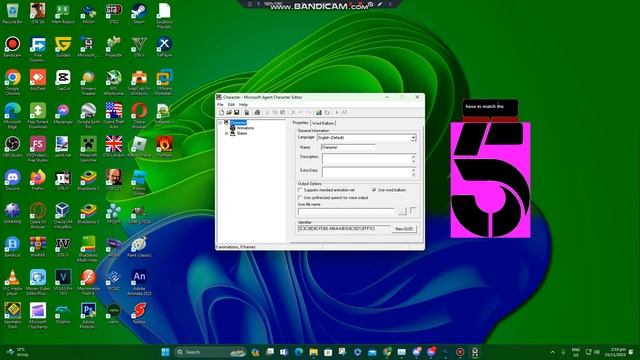640x360 pixels.
Task: Open Opera Browser desktop shortcut
Action: [x=139, y=116]
